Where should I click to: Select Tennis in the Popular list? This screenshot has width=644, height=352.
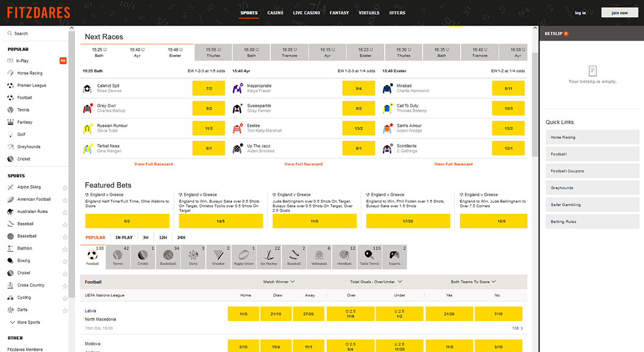(x=23, y=110)
